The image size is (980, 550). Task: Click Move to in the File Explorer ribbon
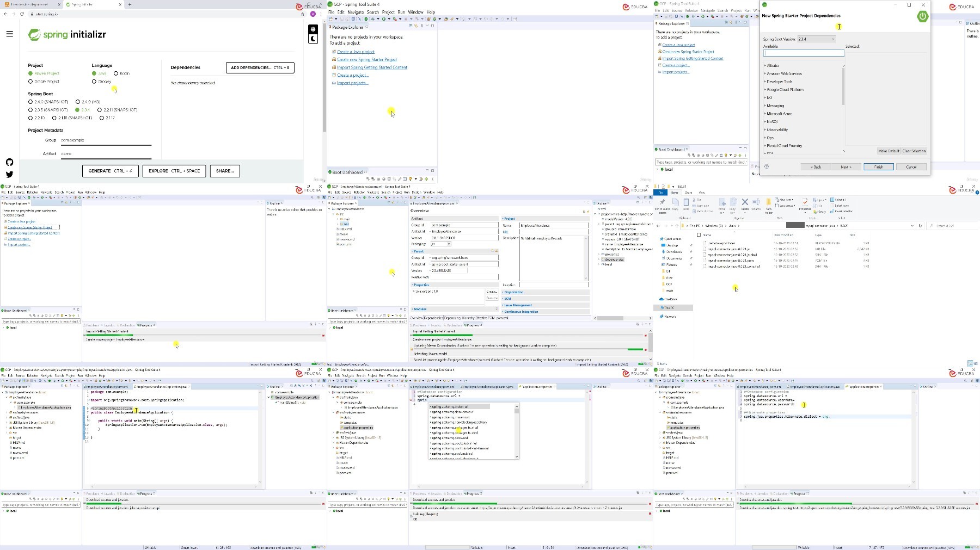722,206
